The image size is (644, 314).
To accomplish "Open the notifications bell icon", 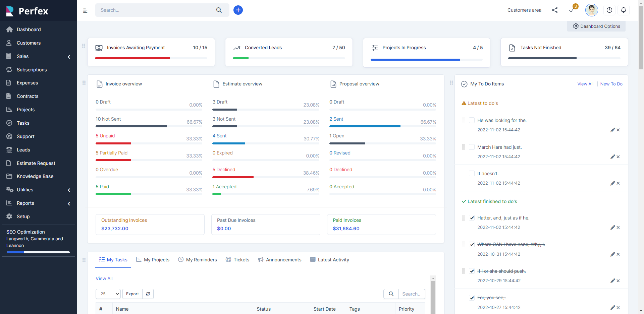I will [x=623, y=10].
